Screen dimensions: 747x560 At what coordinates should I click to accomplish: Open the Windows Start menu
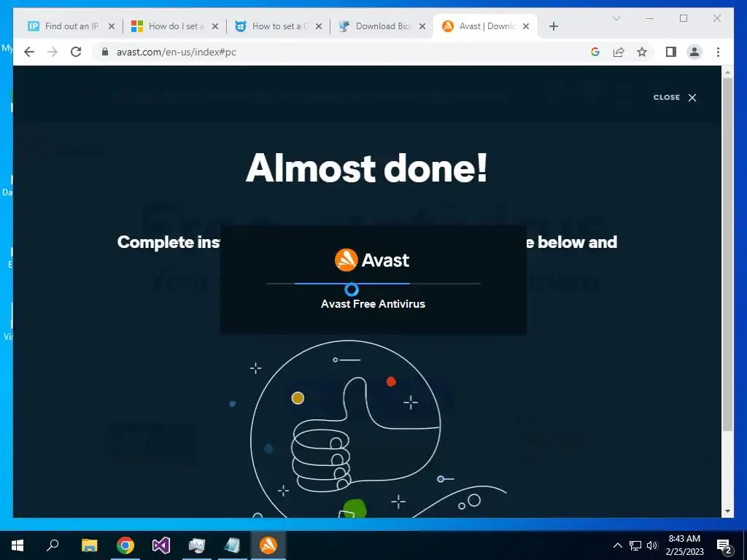(18, 545)
